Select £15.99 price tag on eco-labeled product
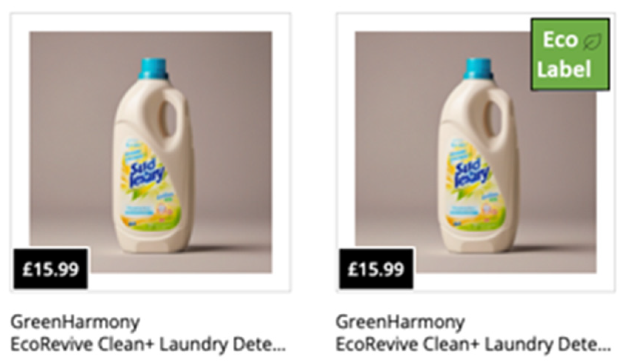The width and height of the screenshot is (625, 364). tap(376, 269)
